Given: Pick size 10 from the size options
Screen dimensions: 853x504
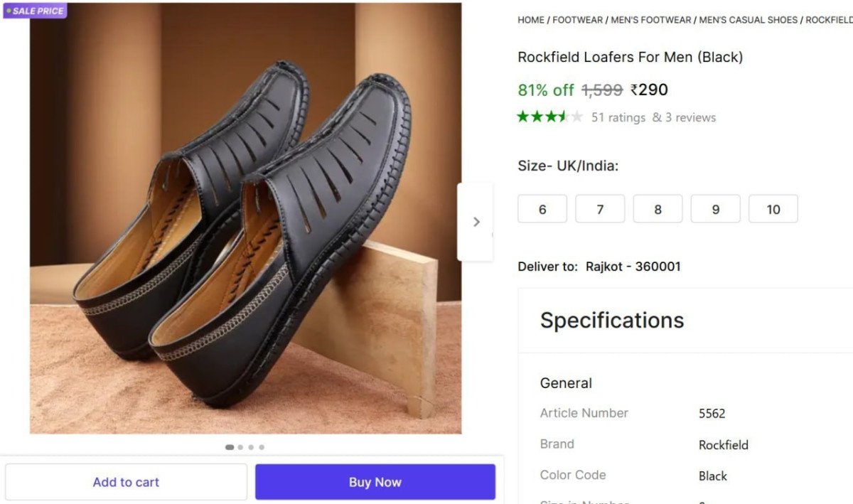Looking at the screenshot, I should click(773, 209).
